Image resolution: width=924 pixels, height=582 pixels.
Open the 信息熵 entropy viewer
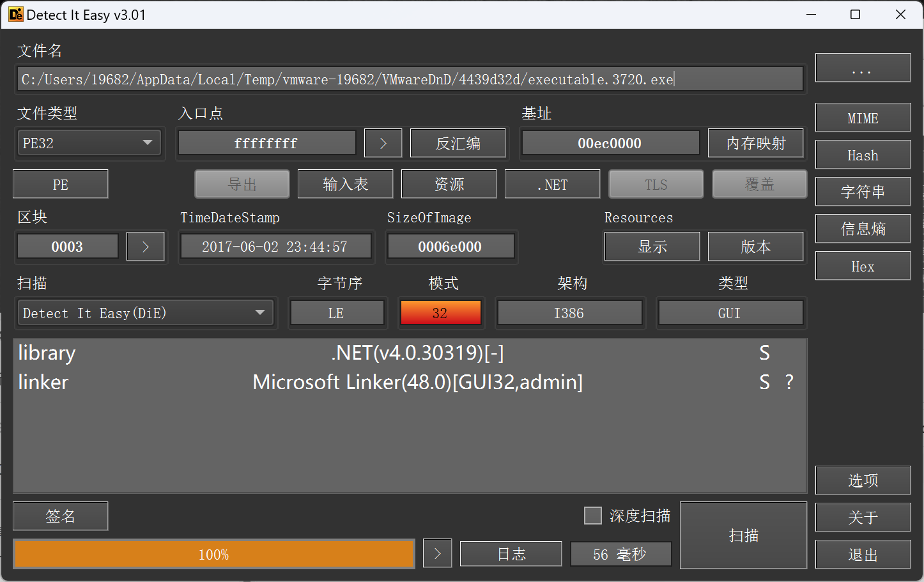863,229
